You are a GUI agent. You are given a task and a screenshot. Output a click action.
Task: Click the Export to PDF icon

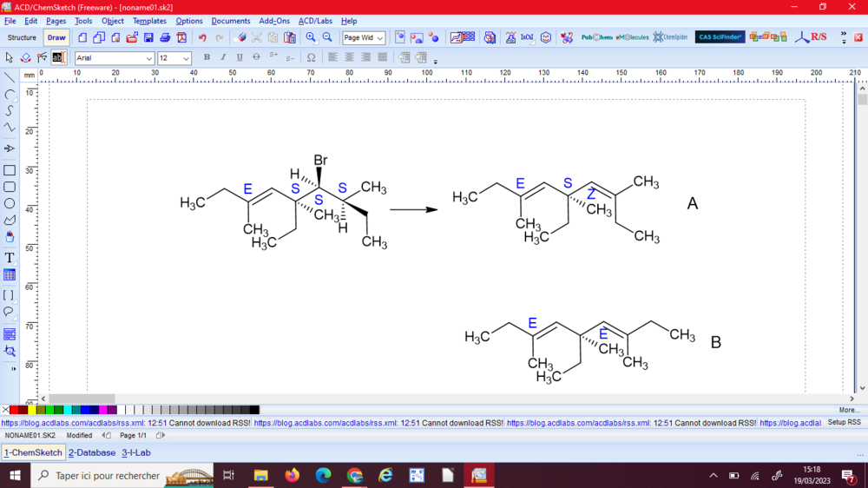(181, 37)
